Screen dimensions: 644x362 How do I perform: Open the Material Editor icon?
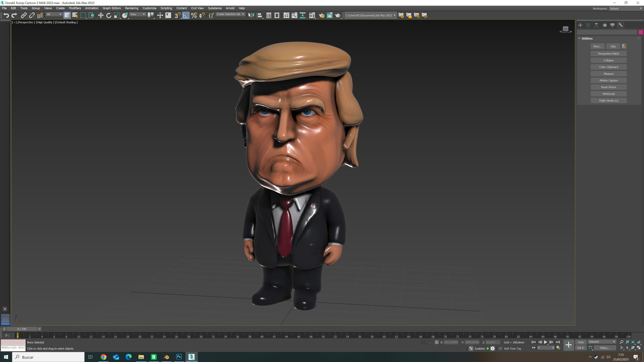312,15
